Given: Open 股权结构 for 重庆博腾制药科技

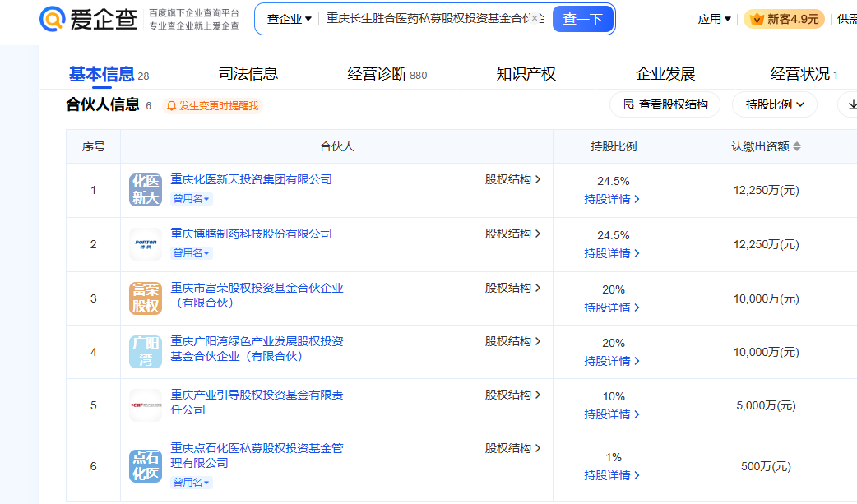Looking at the screenshot, I should (512, 234).
